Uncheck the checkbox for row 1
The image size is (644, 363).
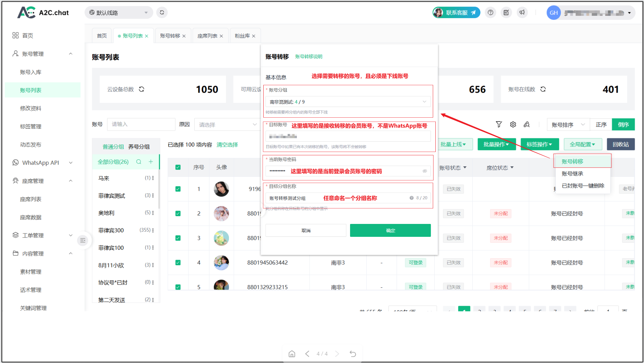(x=178, y=189)
